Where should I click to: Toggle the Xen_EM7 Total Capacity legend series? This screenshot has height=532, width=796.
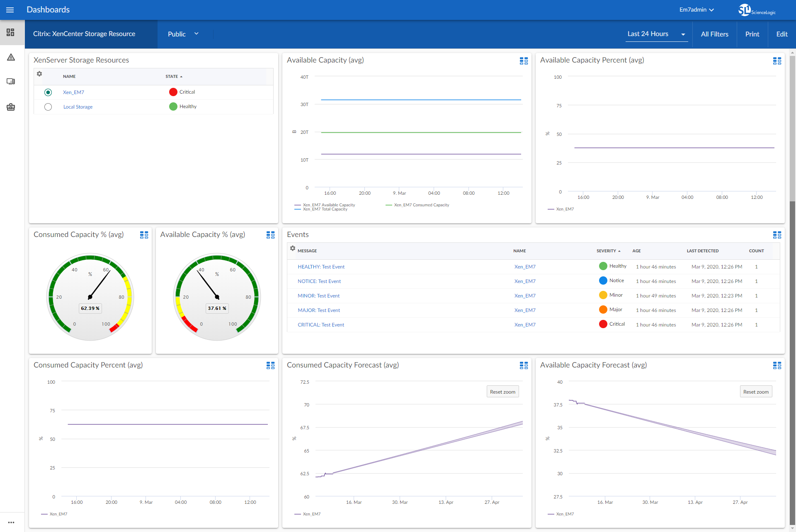tap(321, 209)
